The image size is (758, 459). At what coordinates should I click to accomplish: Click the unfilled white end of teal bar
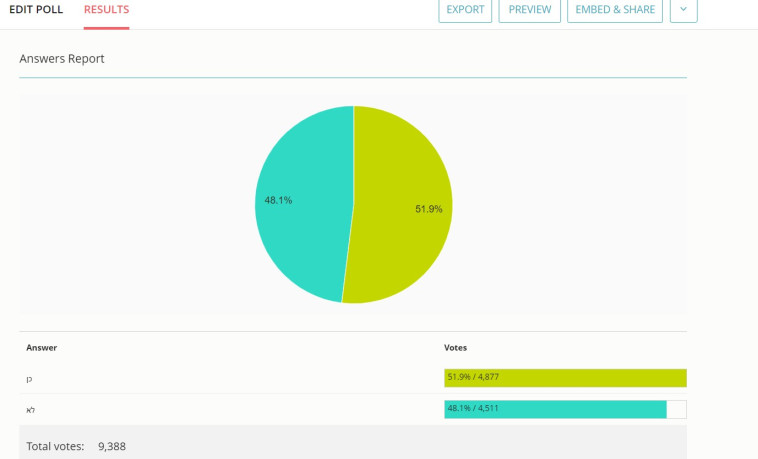676,409
